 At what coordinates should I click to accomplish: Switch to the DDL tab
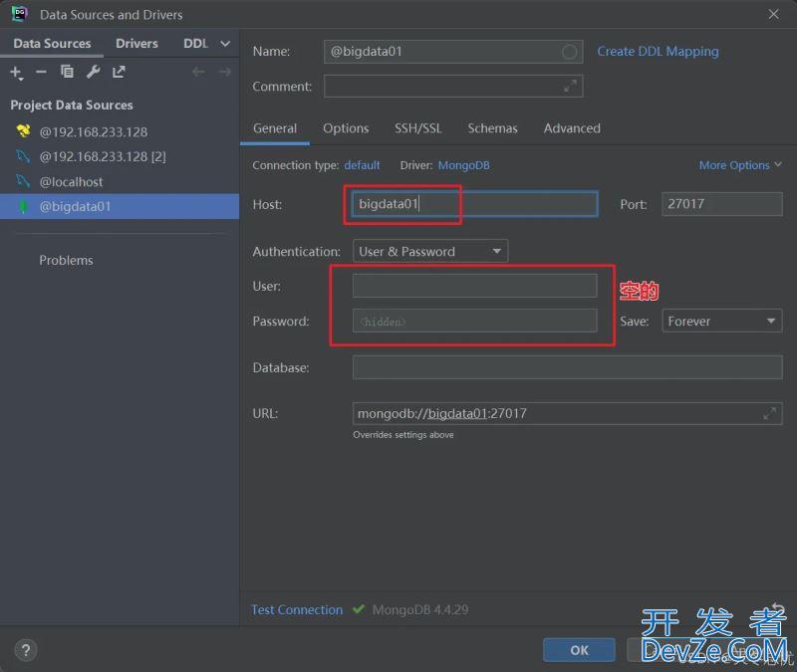(195, 44)
